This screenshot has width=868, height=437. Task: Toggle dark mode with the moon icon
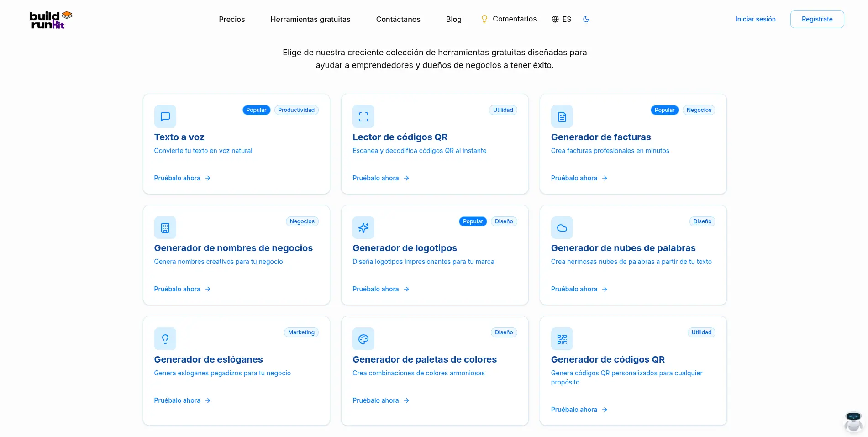click(x=586, y=19)
